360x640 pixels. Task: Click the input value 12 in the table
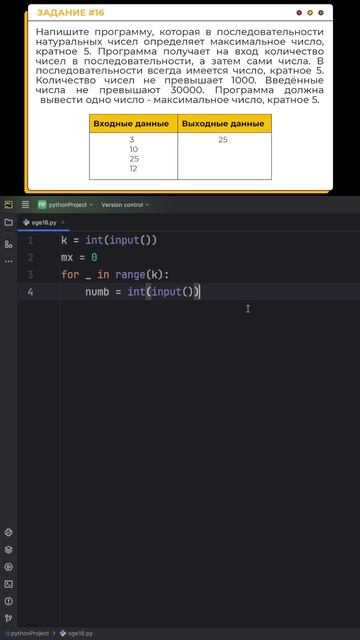[x=133, y=169]
